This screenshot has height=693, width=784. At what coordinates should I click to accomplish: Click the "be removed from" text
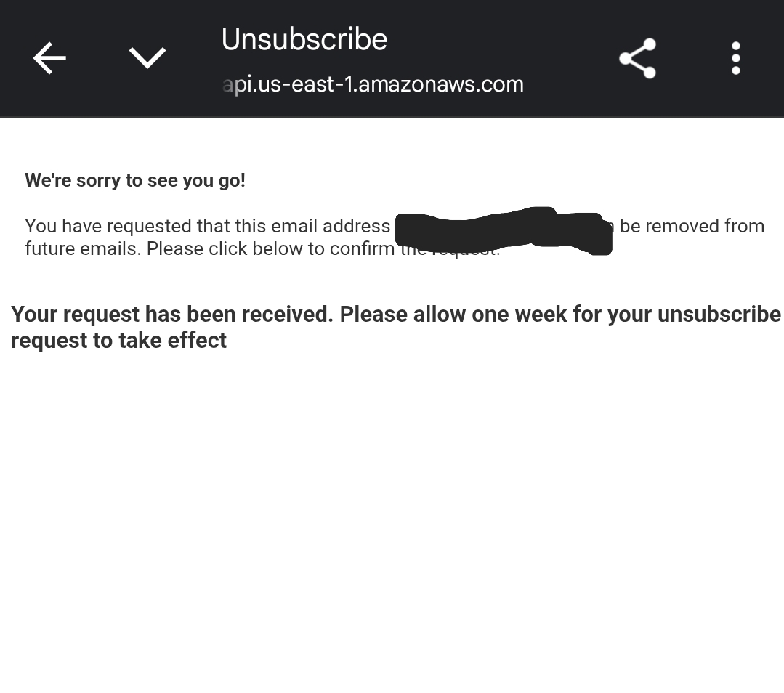pyautogui.click(x=692, y=226)
